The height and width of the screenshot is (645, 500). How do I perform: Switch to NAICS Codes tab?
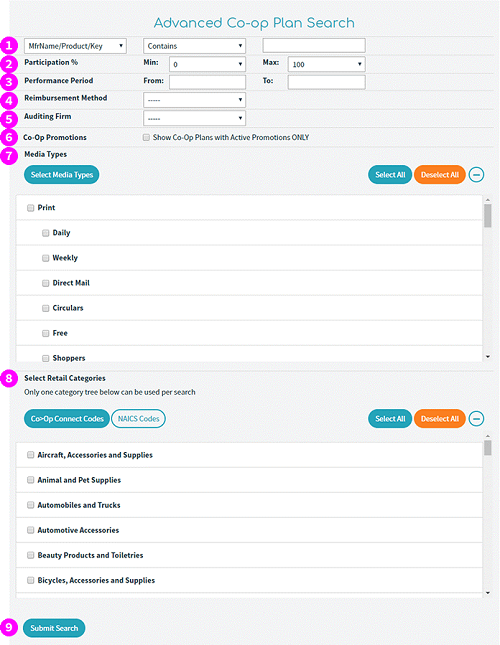coord(139,419)
